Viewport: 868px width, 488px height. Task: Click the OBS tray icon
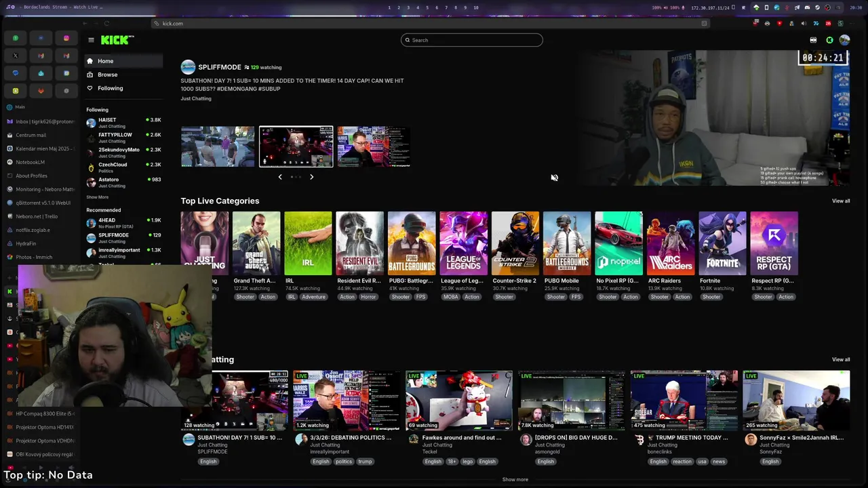coord(827,7)
